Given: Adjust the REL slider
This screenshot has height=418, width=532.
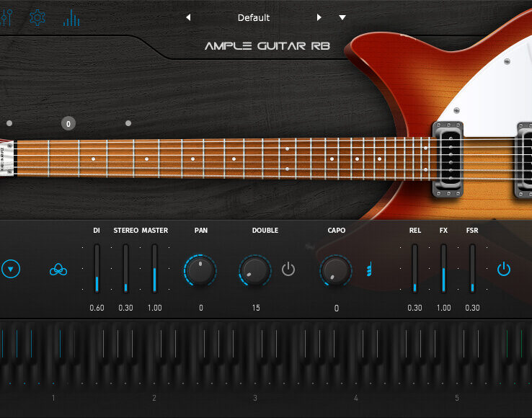Looking at the screenshot, I should pyautogui.click(x=414, y=268).
